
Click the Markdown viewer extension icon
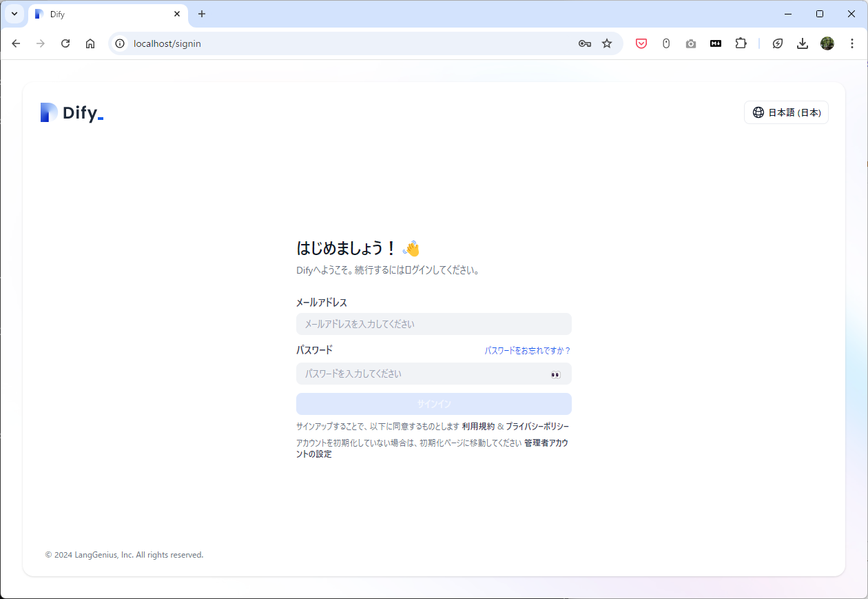click(x=715, y=43)
